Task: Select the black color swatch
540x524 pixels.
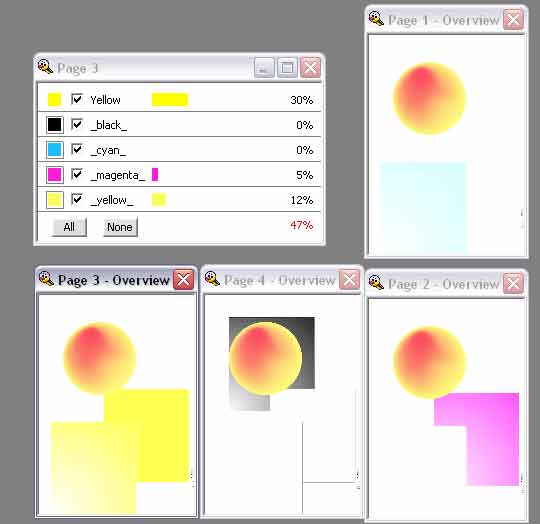Action: point(55,125)
